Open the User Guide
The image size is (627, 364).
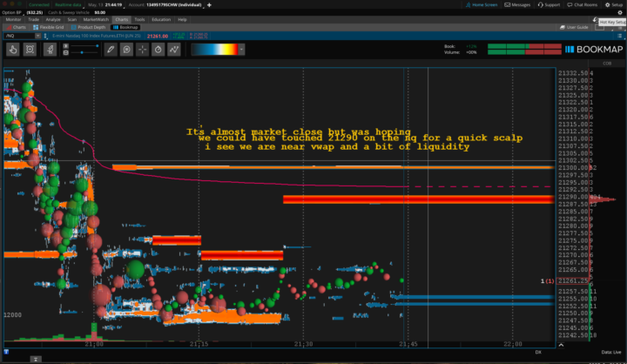(x=574, y=27)
